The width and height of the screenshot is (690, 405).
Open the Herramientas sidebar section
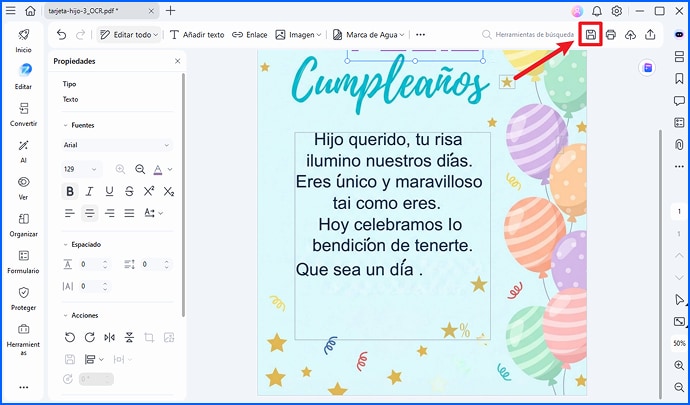23,339
